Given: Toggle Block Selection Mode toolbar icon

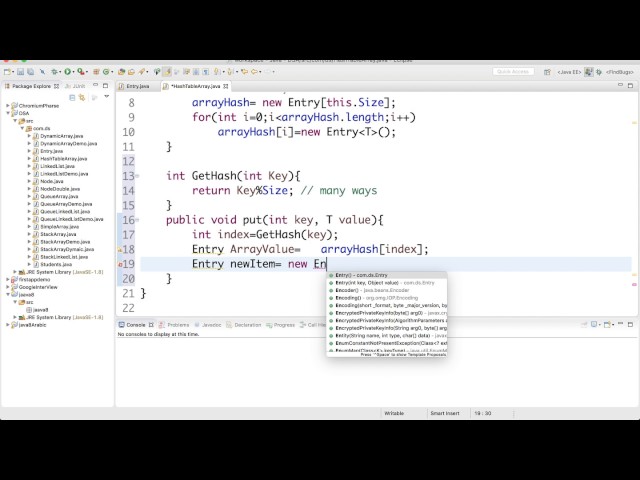Looking at the screenshot, I should point(196,72).
